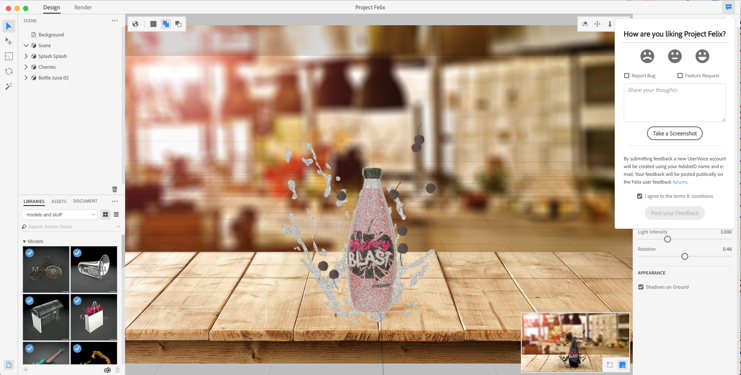Image resolution: width=741 pixels, height=375 pixels.
Task: Select the sad face rating
Action: point(647,56)
